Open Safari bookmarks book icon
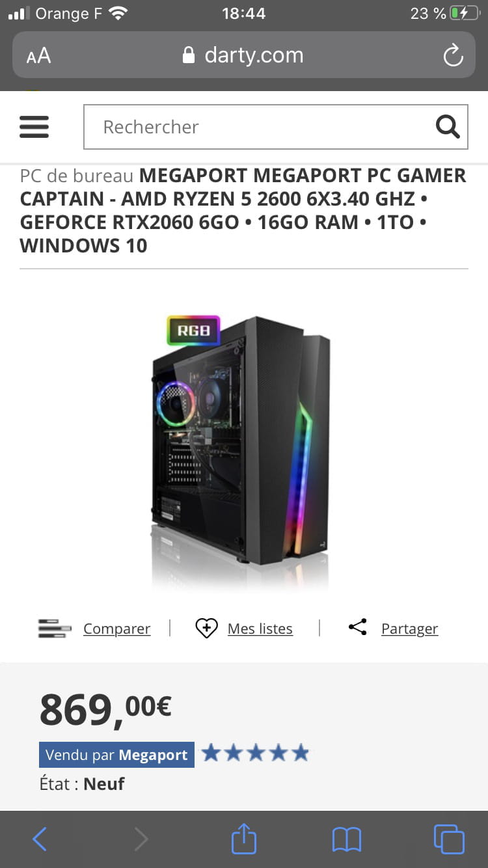 [346, 839]
